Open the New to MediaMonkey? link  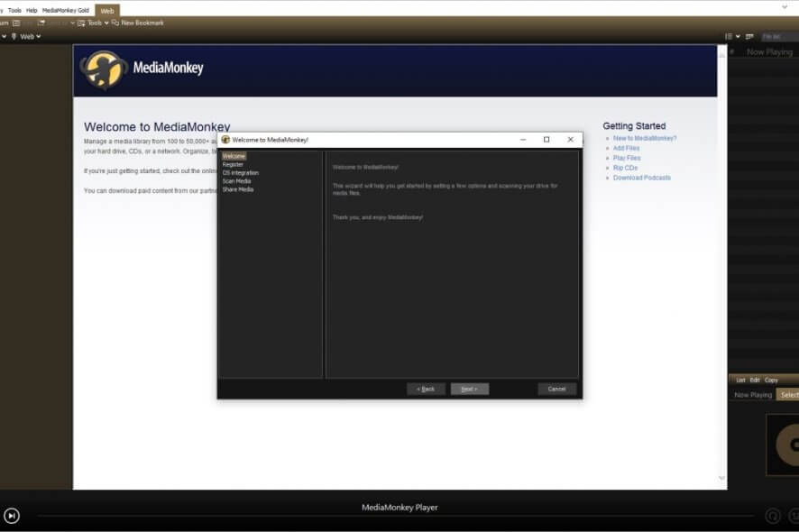click(645, 138)
